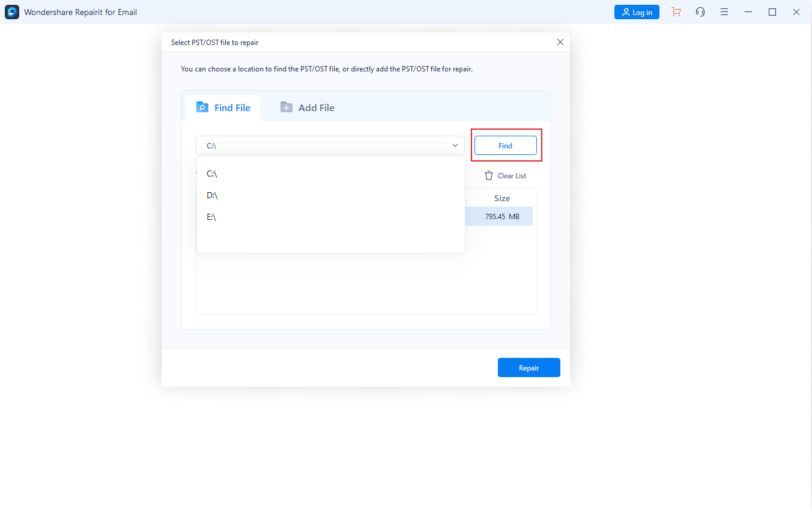The width and height of the screenshot is (812, 511).
Task: Click the Size column header
Action: (x=501, y=198)
